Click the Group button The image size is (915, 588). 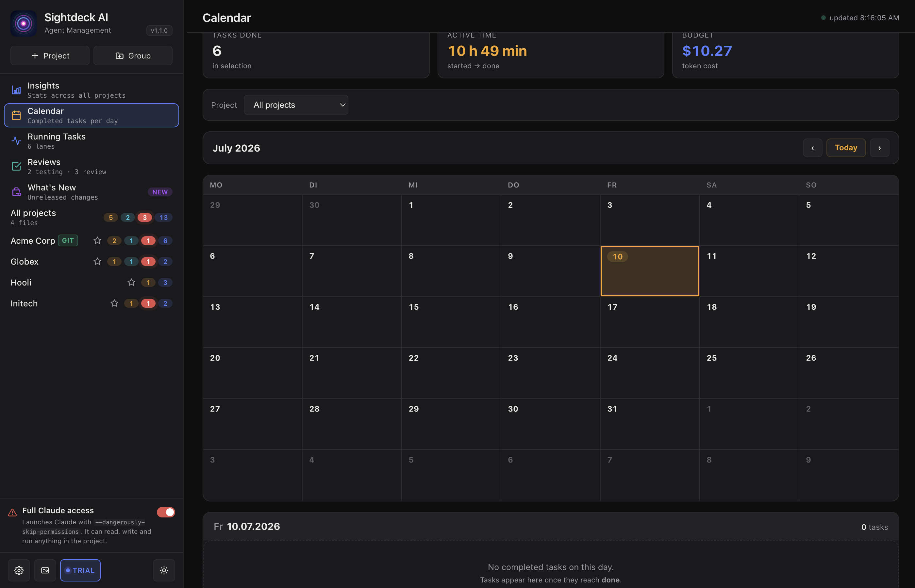point(133,56)
